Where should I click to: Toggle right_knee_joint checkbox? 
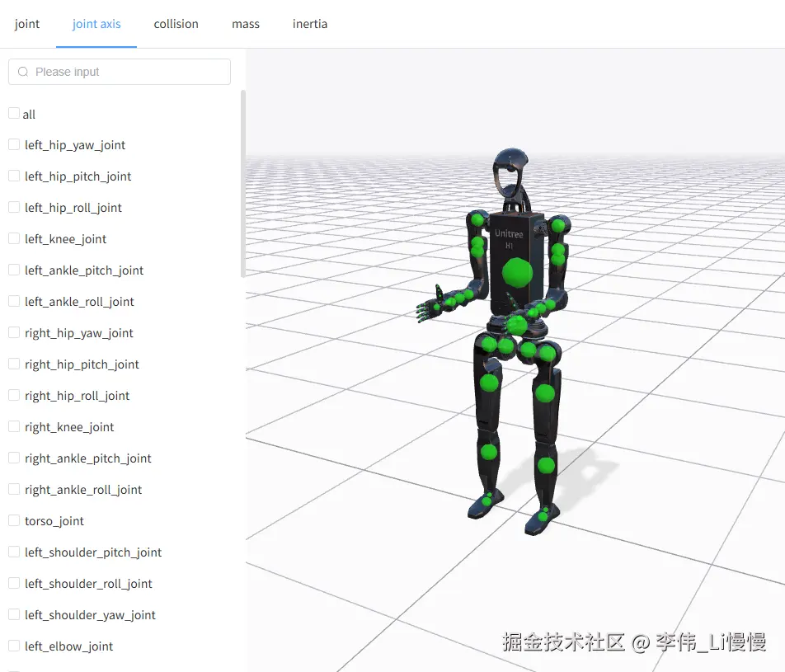coord(14,426)
